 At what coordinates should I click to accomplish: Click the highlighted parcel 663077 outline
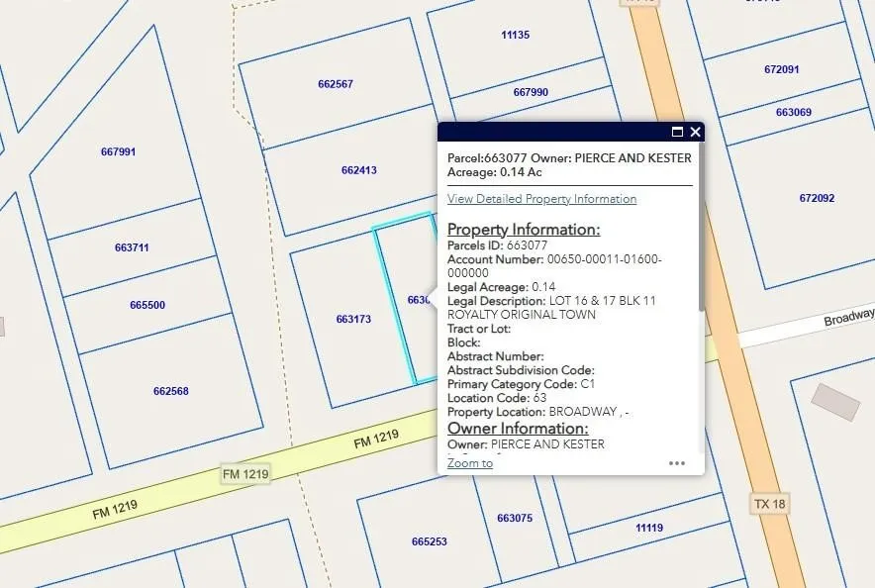click(x=406, y=297)
